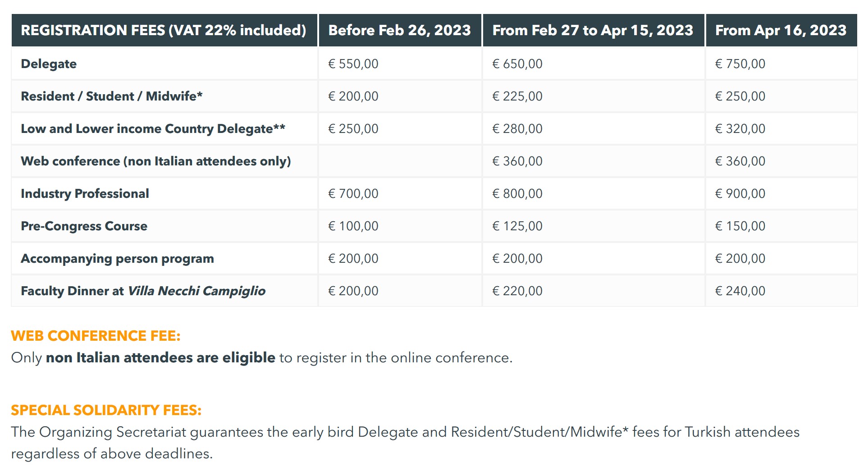Click the SPECIAL SOLIDARITY FEES heading
868x466 pixels.
(x=106, y=410)
